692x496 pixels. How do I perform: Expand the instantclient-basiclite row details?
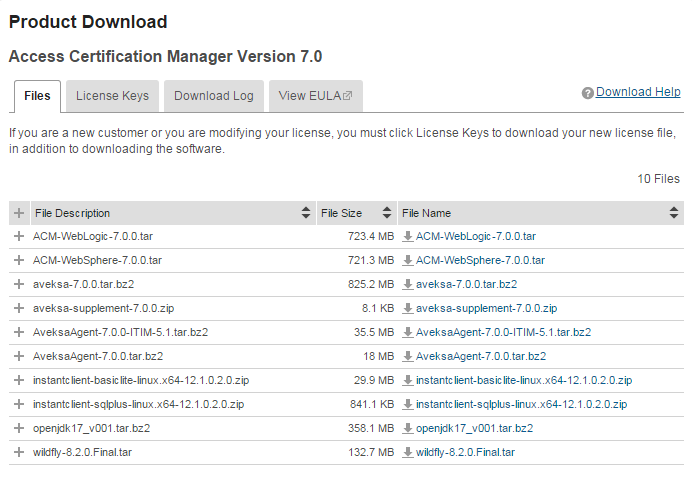tap(19, 380)
